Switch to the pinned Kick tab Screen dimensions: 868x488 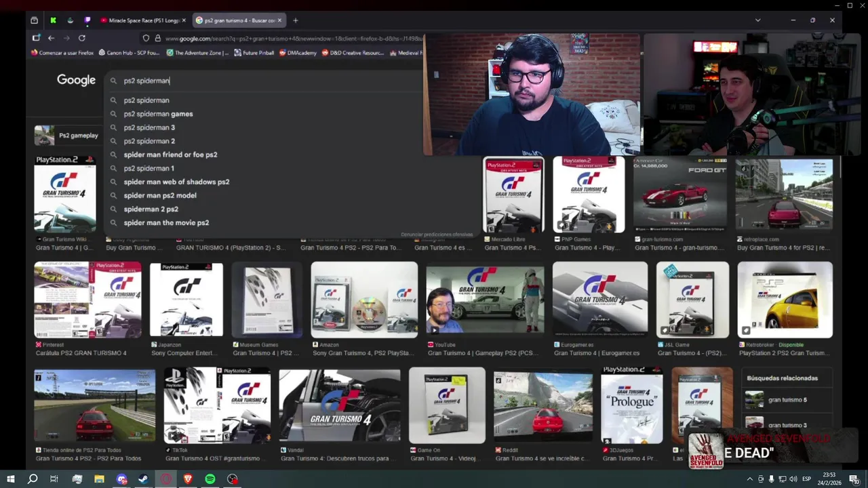(x=53, y=20)
